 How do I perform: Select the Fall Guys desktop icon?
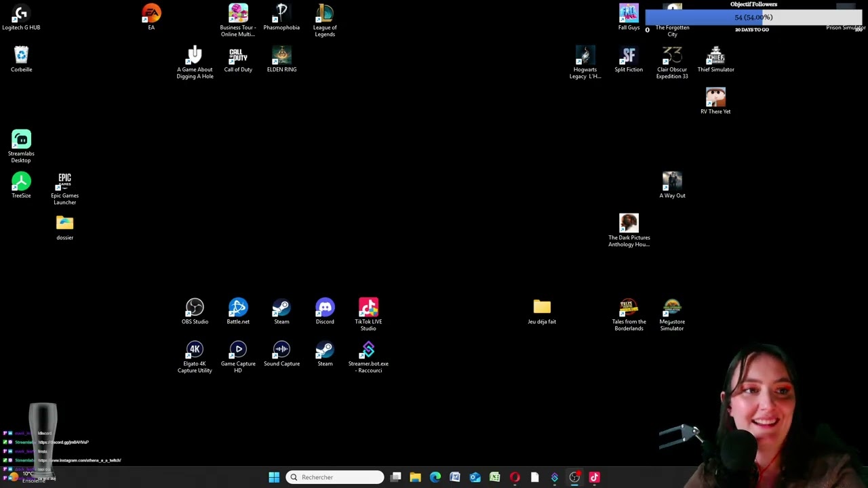(629, 17)
